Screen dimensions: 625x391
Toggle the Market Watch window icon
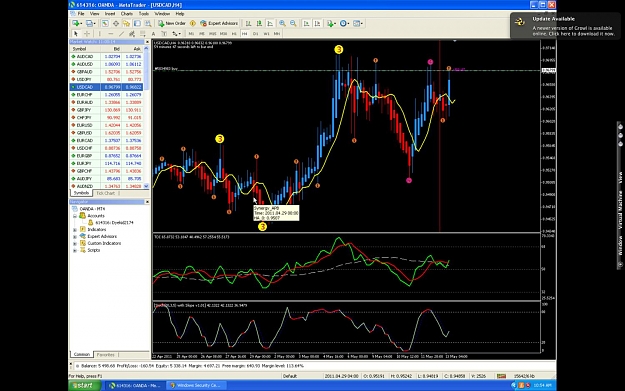(105, 24)
